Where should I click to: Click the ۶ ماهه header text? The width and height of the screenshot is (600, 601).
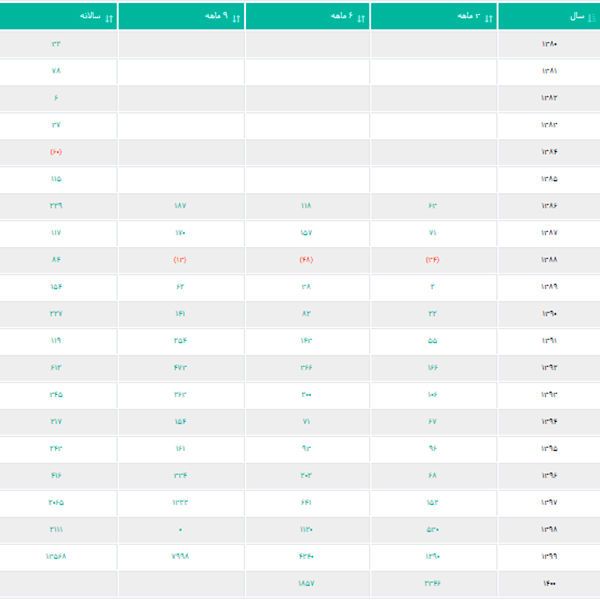pyautogui.click(x=341, y=17)
